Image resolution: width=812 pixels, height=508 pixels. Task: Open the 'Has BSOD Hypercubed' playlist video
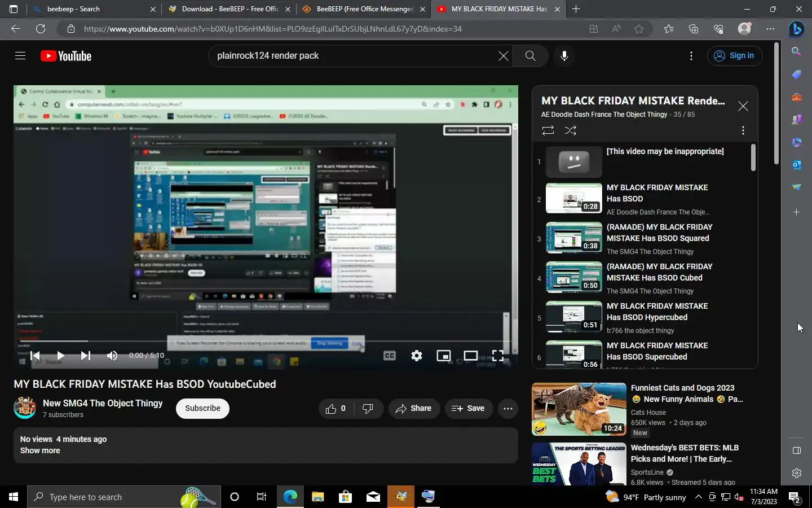click(645, 317)
